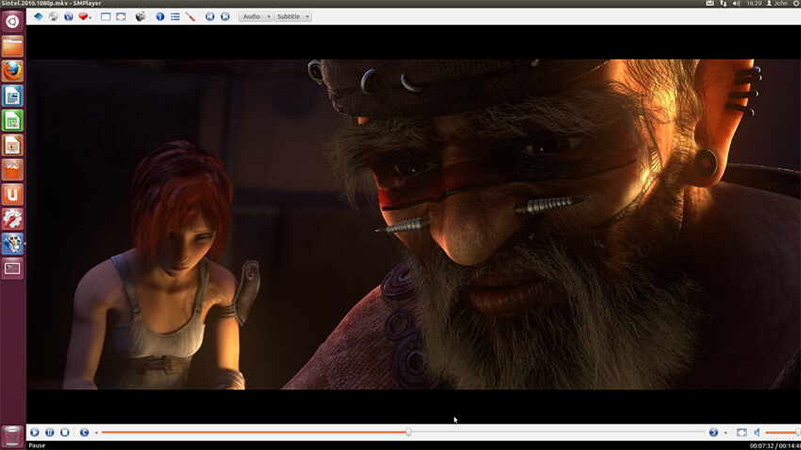Skip to the next playlist item
Viewport: 801px width, 450px height.
[225, 17]
